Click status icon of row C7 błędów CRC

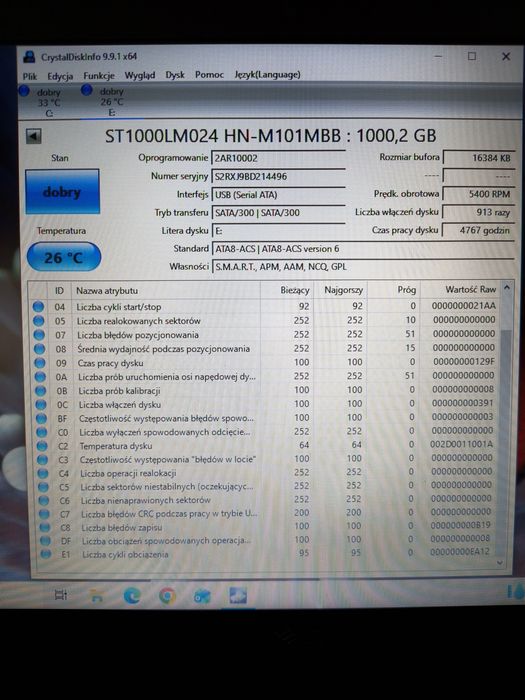(x=44, y=514)
